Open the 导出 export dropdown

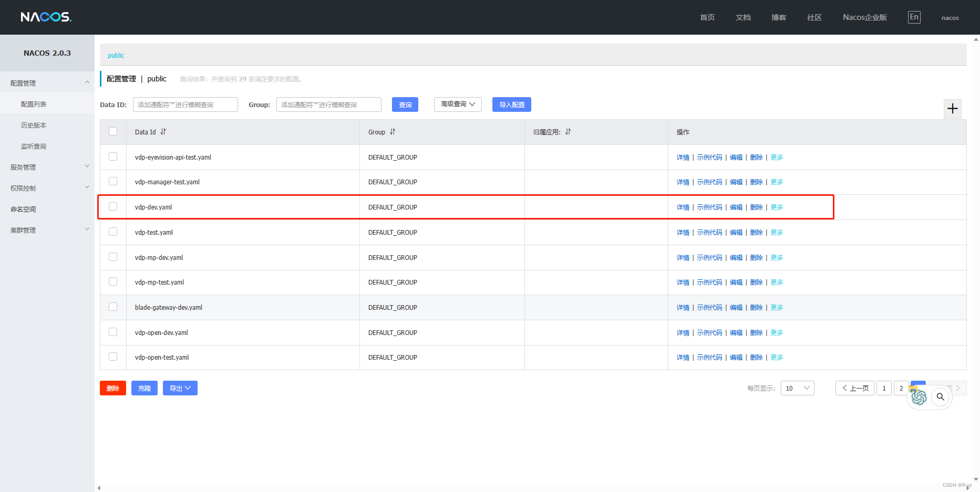(180, 388)
